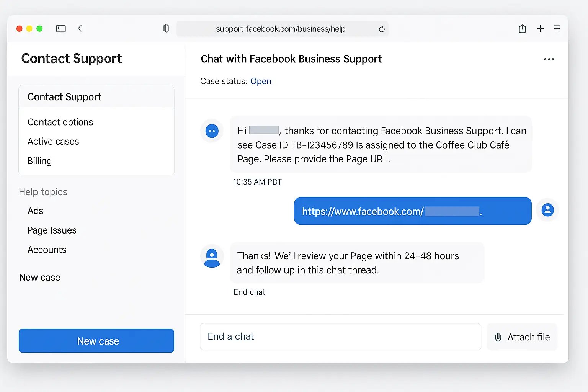Click the New case text link in sidebar
588x392 pixels.
[x=40, y=278]
